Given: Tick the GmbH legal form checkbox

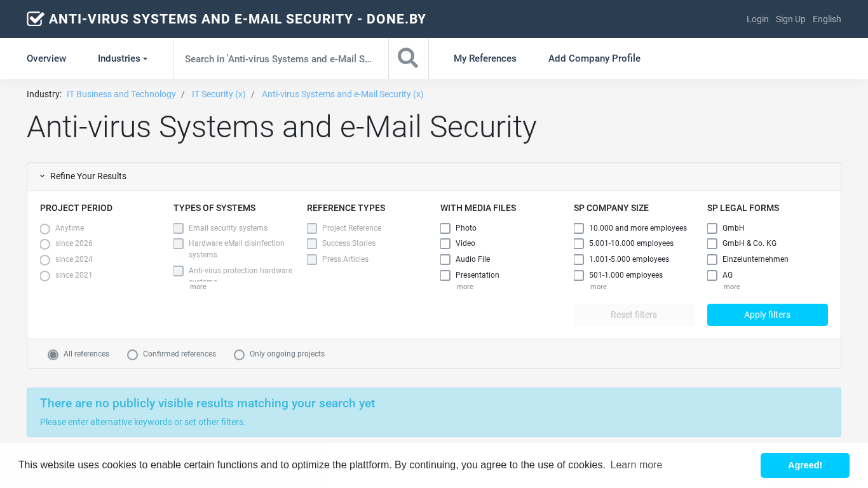Looking at the screenshot, I should click(x=712, y=228).
